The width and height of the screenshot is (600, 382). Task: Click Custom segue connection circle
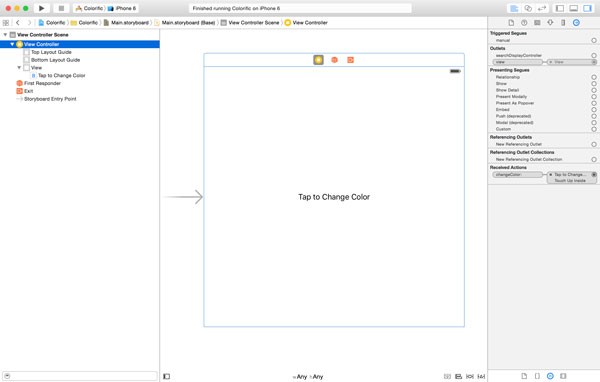point(593,129)
